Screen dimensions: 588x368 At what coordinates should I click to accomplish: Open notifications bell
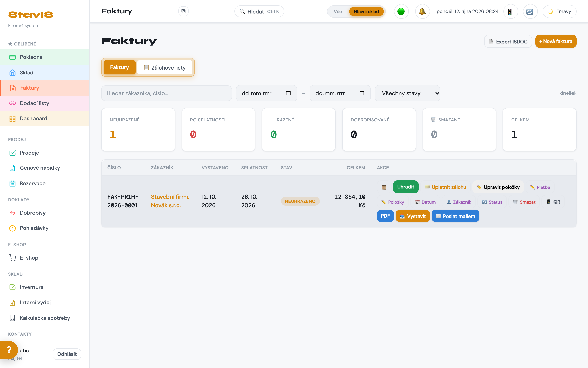[422, 11]
